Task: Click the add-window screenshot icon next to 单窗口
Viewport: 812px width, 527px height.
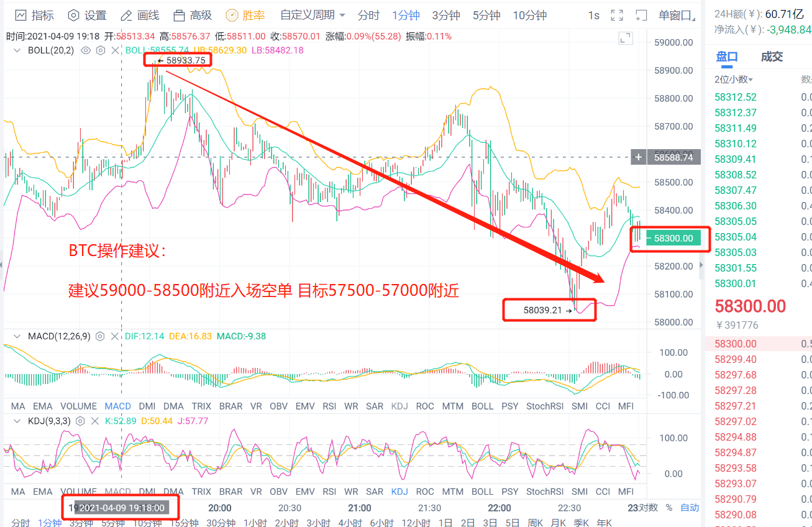Action: 642,15
